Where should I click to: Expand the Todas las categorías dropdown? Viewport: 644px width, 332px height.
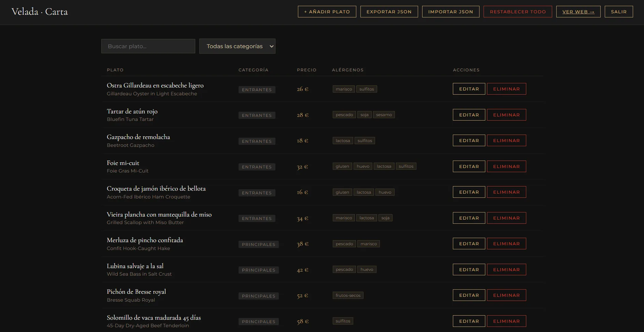click(x=237, y=46)
